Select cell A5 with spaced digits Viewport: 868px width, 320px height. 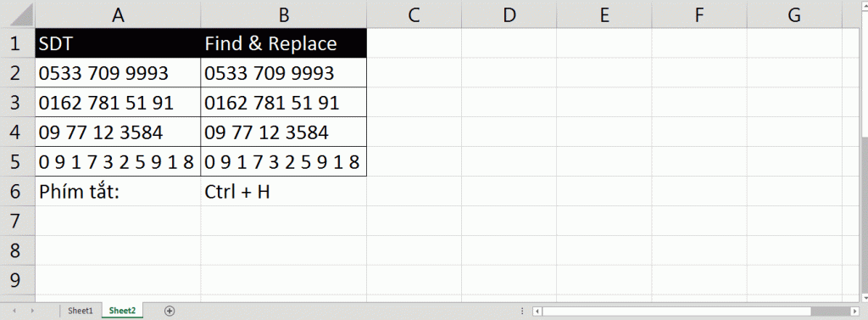(x=118, y=162)
